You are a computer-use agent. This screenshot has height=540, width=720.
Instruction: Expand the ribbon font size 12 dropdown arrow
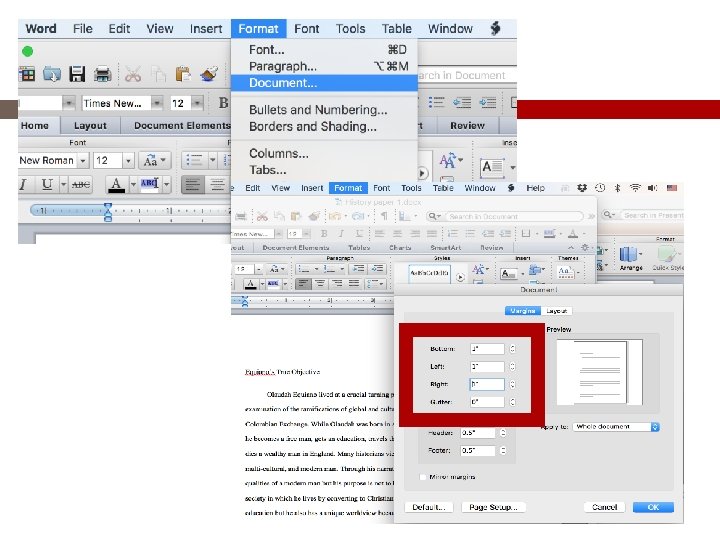pyautogui.click(x=128, y=161)
